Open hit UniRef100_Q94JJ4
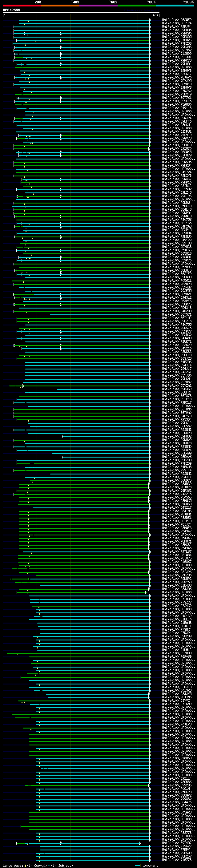The width and height of the screenshot is (197, 868). point(177,365)
